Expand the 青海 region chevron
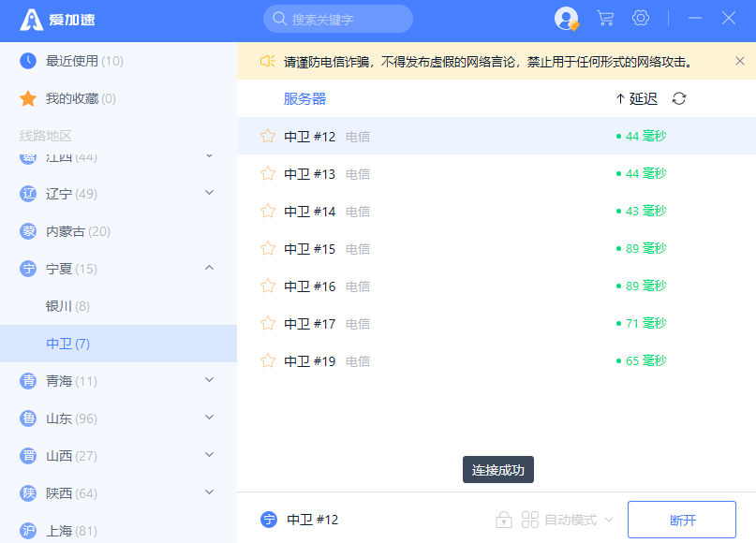Viewport: 756px width, 543px height. [209, 380]
